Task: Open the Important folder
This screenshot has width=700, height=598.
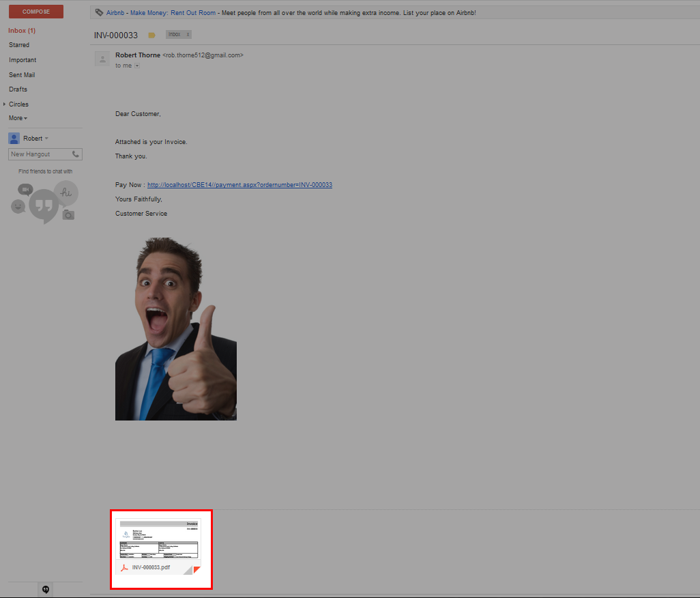Action: point(23,60)
